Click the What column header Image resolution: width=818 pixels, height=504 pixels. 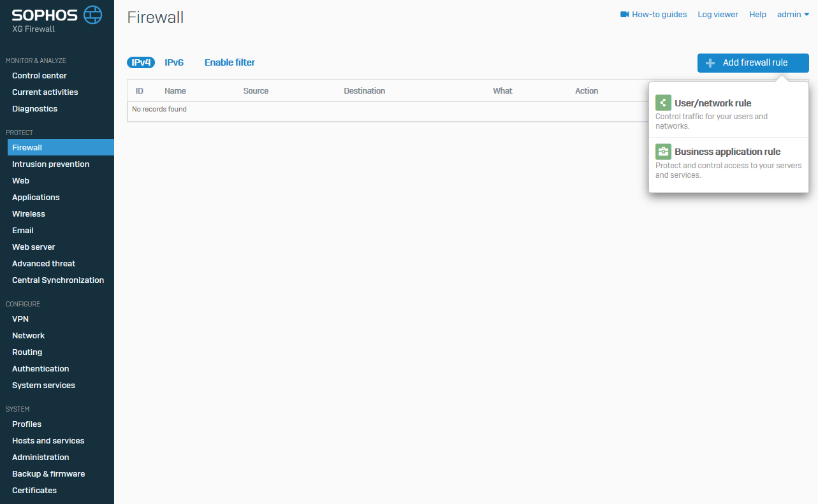[x=502, y=91]
